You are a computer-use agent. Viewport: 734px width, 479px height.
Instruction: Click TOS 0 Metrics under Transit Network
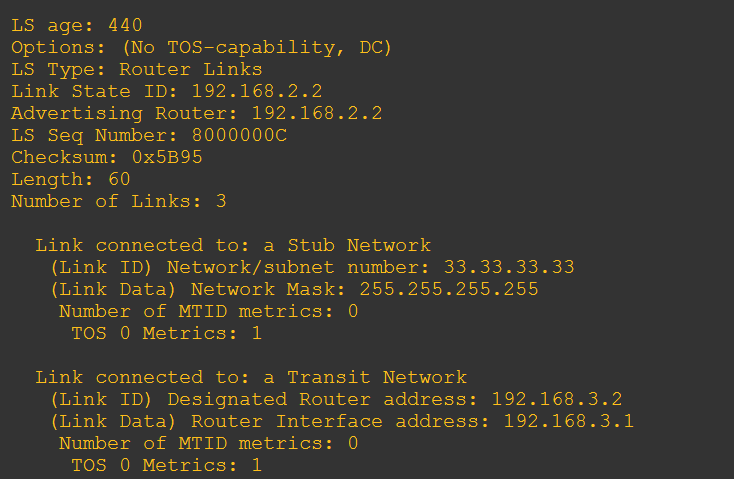(166, 465)
